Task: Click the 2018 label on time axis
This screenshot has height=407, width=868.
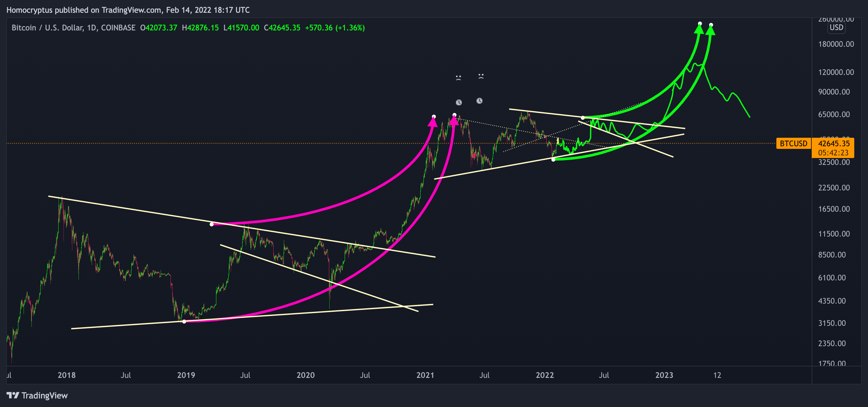Action: tap(67, 375)
